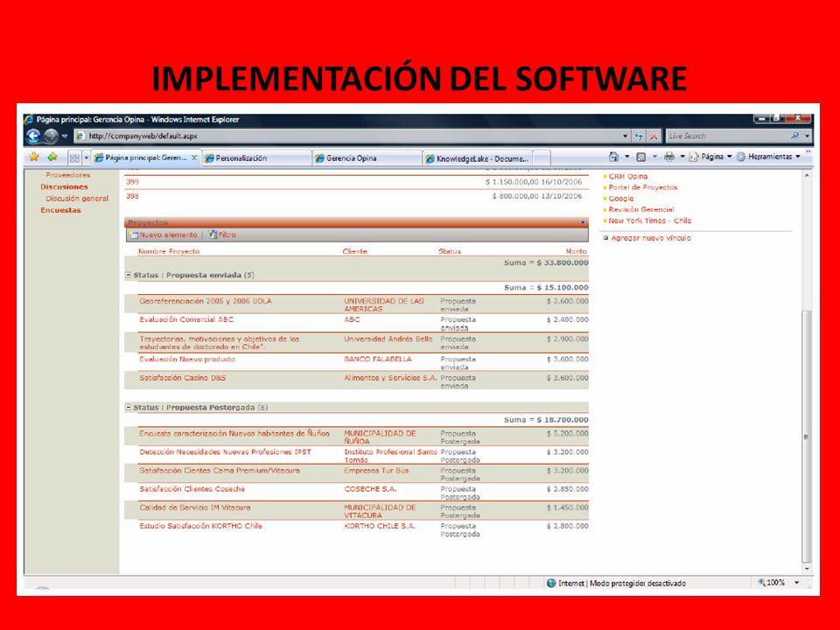Click the search magnifier icon
Image resolution: width=840 pixels, height=630 pixels.
pos(795,136)
